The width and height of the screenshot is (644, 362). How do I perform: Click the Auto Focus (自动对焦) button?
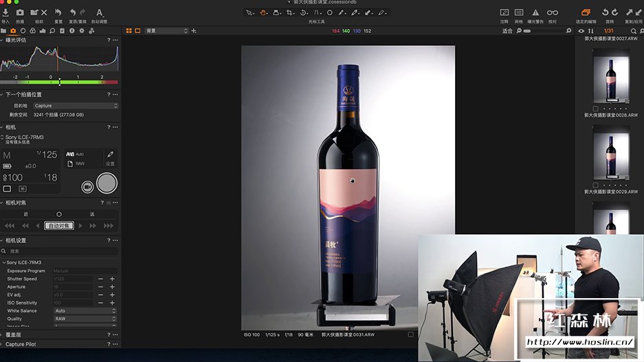(x=59, y=225)
